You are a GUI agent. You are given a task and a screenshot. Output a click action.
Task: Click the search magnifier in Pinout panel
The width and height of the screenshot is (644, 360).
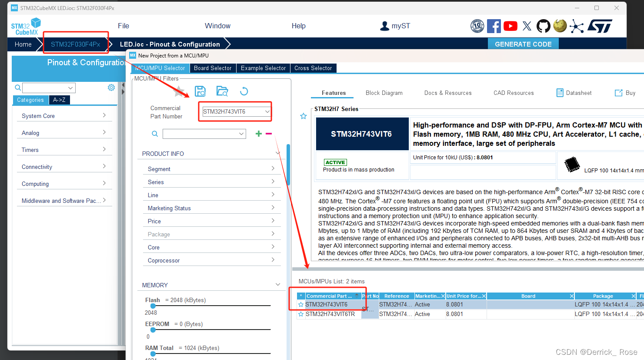pyautogui.click(x=18, y=87)
